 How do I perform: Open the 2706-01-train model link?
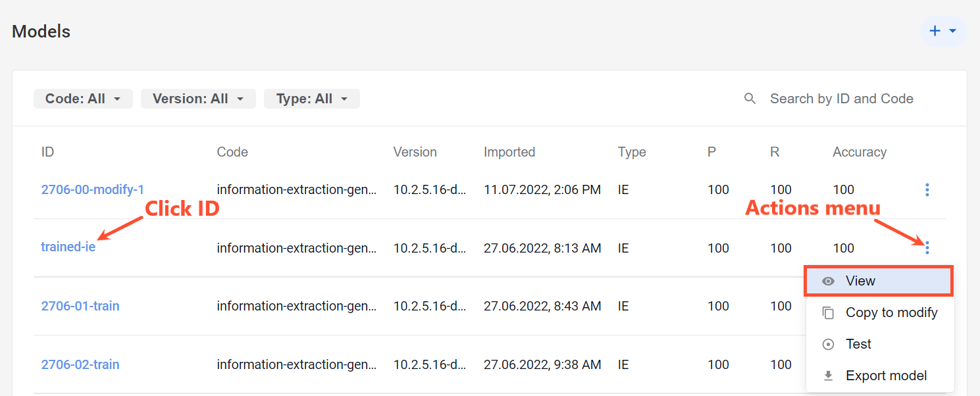pos(80,306)
